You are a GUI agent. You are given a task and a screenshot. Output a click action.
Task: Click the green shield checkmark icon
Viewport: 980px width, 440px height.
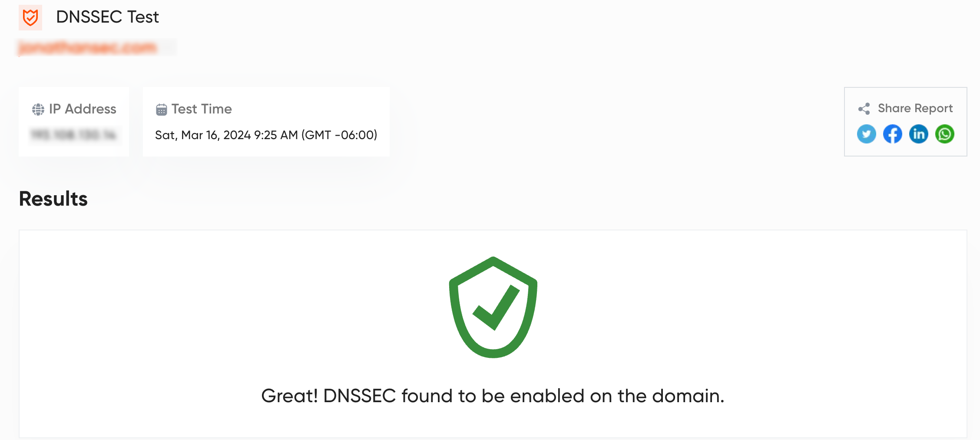pyautogui.click(x=493, y=307)
